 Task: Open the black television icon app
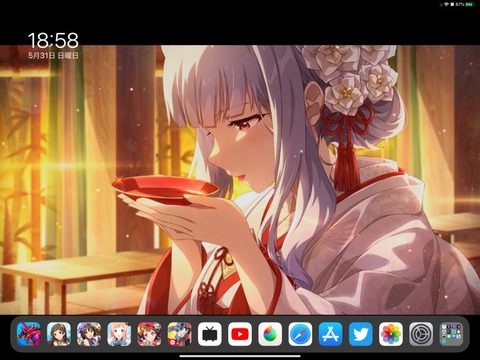(x=210, y=334)
